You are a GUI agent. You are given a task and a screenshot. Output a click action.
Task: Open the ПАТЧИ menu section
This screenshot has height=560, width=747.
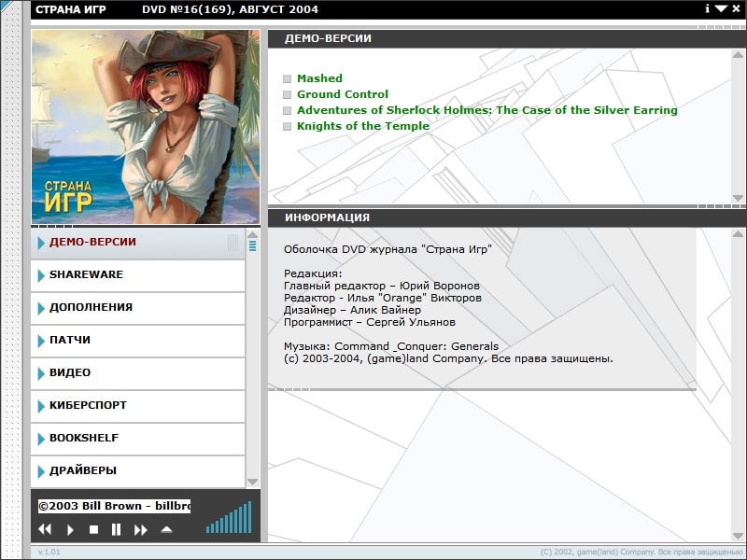(138, 341)
